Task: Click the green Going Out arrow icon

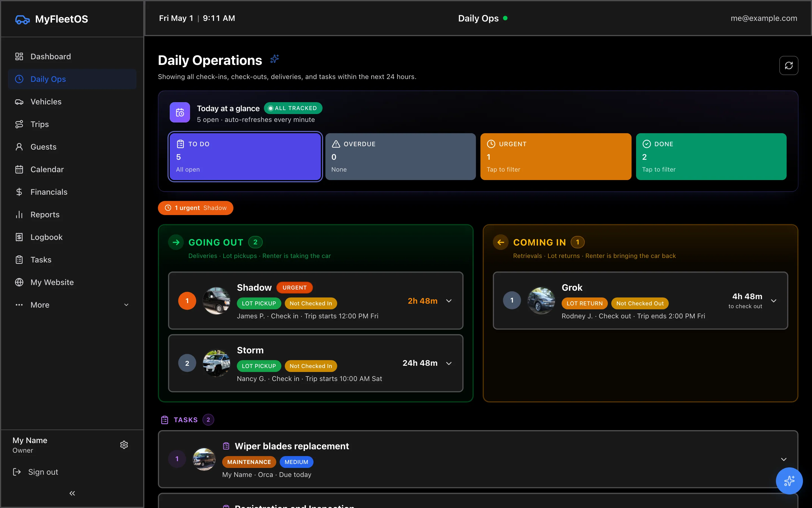Action: 176,242
